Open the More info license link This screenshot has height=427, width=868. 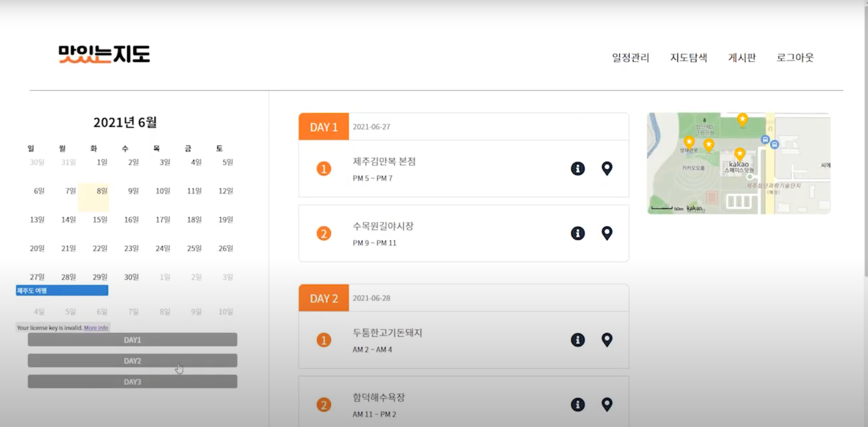click(96, 328)
